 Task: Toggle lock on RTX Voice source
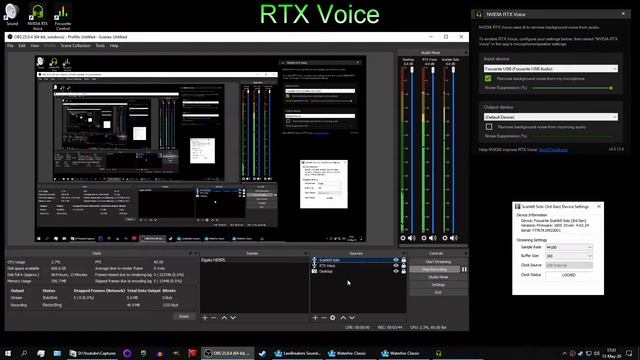tap(404, 266)
